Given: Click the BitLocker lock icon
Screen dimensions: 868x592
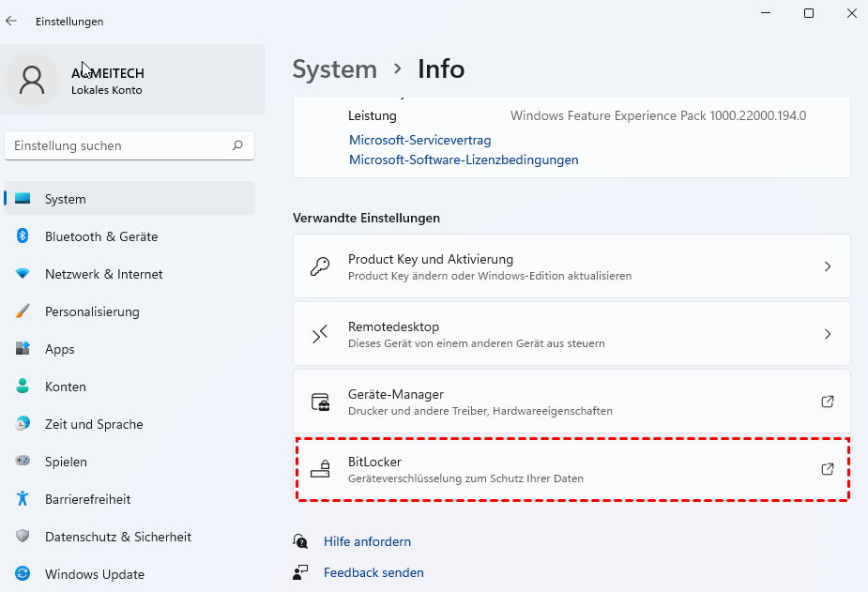Looking at the screenshot, I should click(x=320, y=469).
